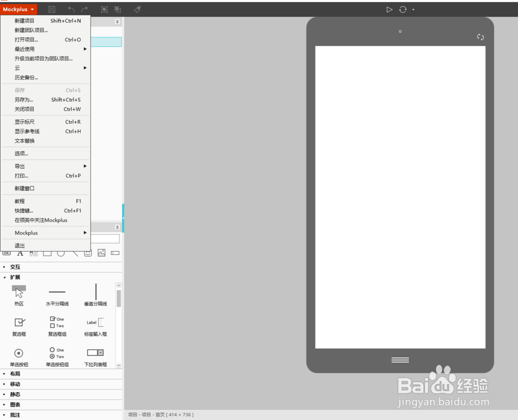
Task: Click the ungroup components toolbar icon
Action: click(x=117, y=9)
